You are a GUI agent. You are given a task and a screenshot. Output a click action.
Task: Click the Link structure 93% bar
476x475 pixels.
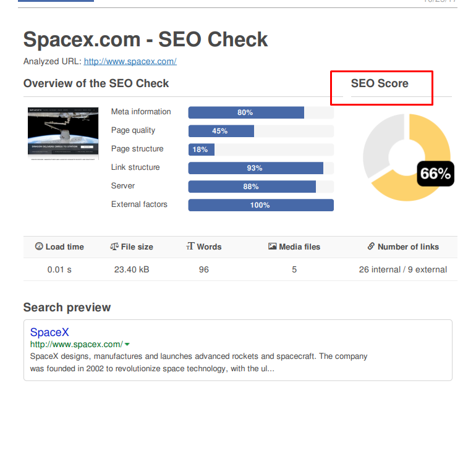point(255,168)
